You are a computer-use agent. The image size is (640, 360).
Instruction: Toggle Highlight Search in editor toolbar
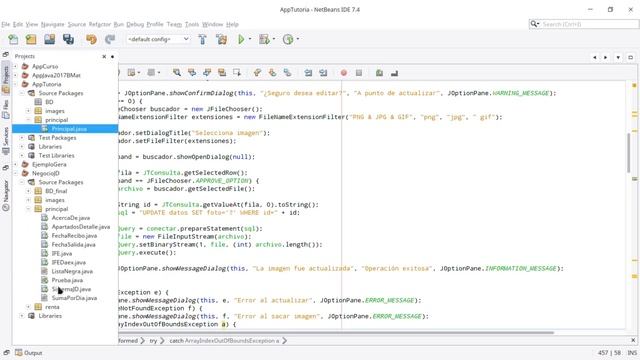[x=222, y=73]
